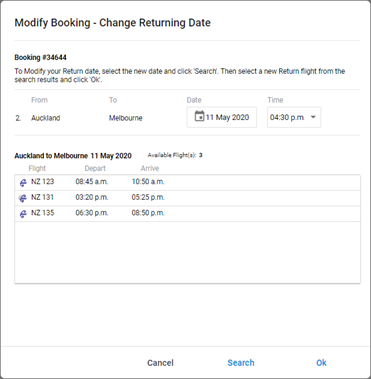Click the 05:25 p.m. arrival time
This screenshot has width=371, height=379.
pyautogui.click(x=148, y=197)
